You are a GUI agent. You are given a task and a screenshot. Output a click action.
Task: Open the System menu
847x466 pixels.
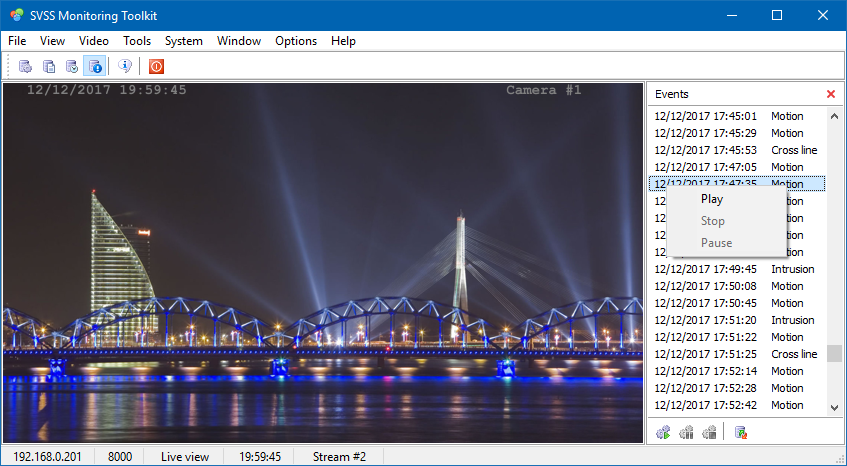point(184,41)
